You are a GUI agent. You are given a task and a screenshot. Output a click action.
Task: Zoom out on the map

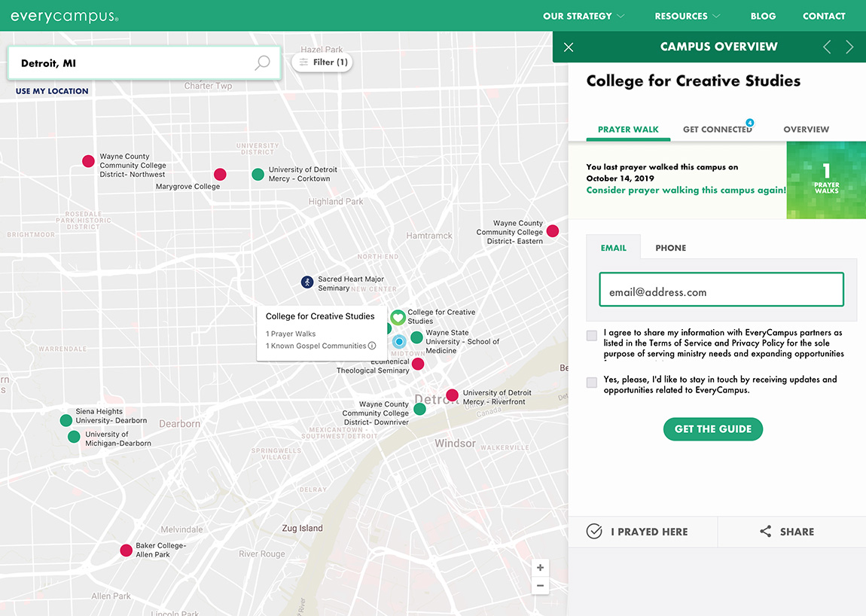click(540, 586)
